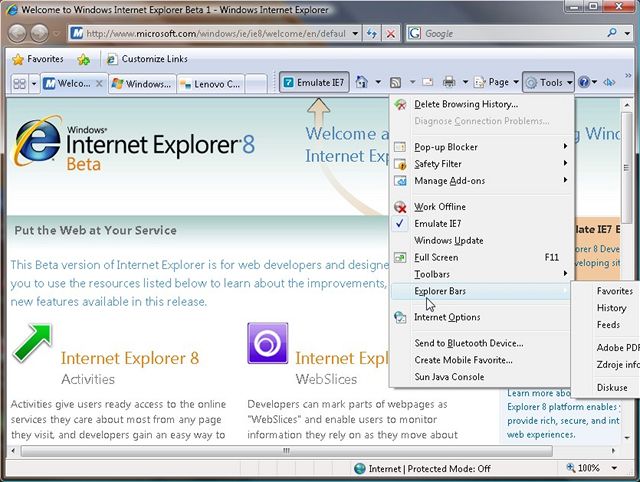
Task: Uncheck Emulate IE7 in Tools menu
Action: point(483,224)
